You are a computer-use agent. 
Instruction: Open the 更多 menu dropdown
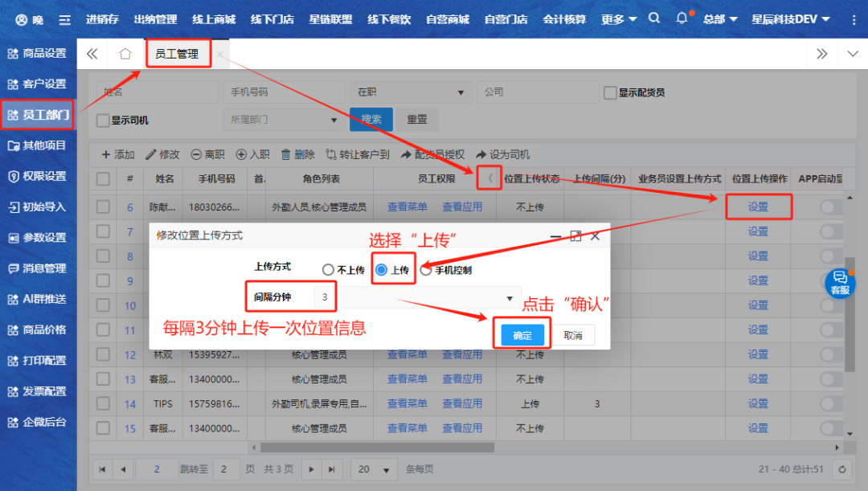click(x=619, y=19)
